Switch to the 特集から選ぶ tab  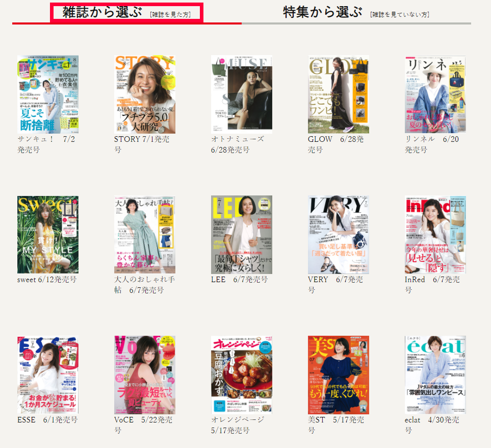(x=356, y=13)
